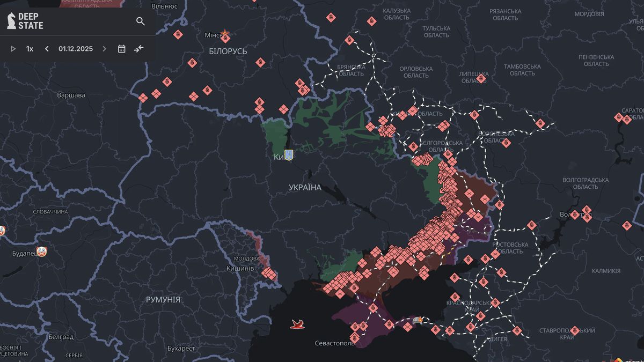Go to the next date
Image resolution: width=644 pixels, height=362 pixels.
(x=104, y=49)
